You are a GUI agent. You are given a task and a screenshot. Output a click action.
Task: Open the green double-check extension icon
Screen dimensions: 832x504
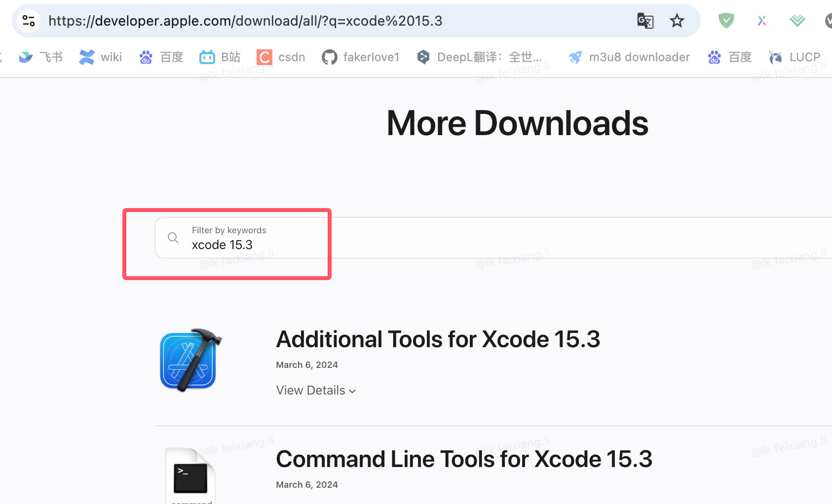click(797, 21)
